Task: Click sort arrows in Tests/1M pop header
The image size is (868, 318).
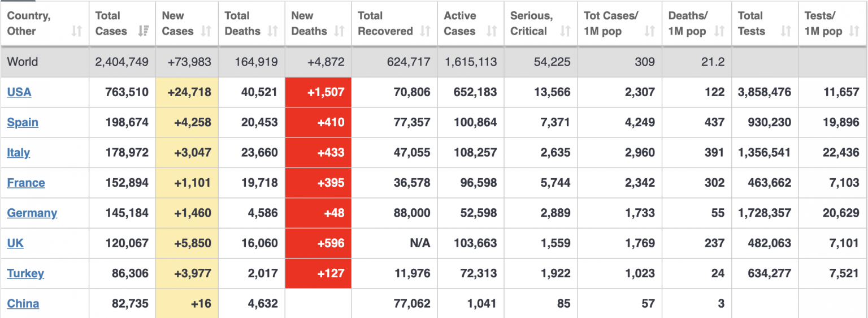Action: point(854,32)
